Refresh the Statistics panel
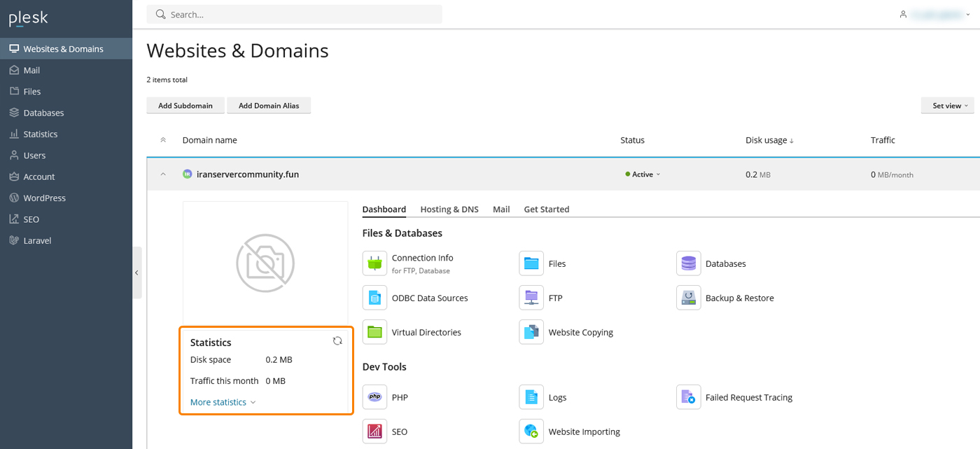 tap(337, 341)
